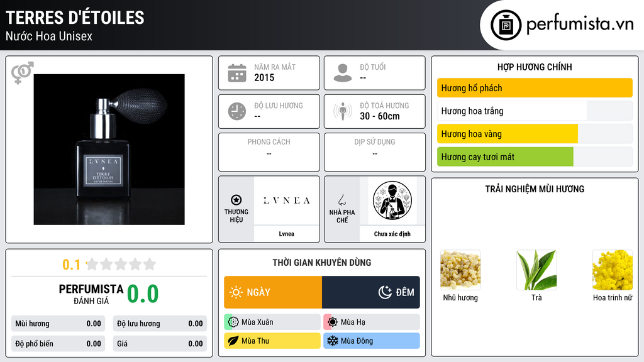Click the TERRES D'ÉTOILES title
The height and width of the screenshot is (362, 644).
75,18
